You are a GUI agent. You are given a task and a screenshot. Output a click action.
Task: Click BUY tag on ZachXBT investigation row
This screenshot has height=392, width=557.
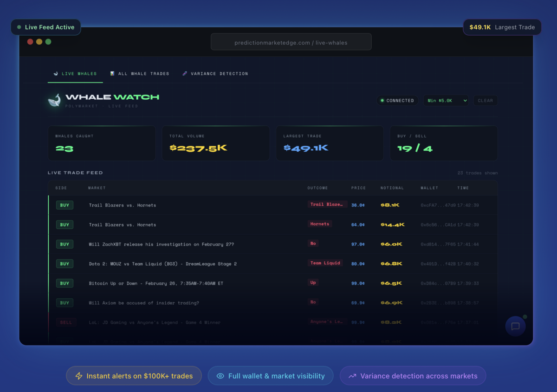click(x=65, y=244)
